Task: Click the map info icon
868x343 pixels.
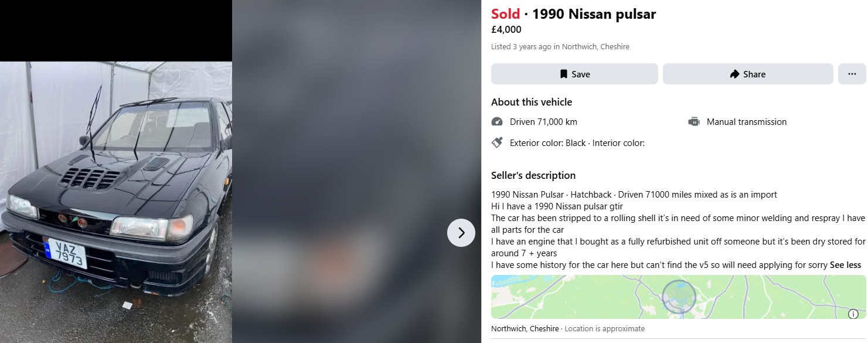Action: click(x=853, y=314)
